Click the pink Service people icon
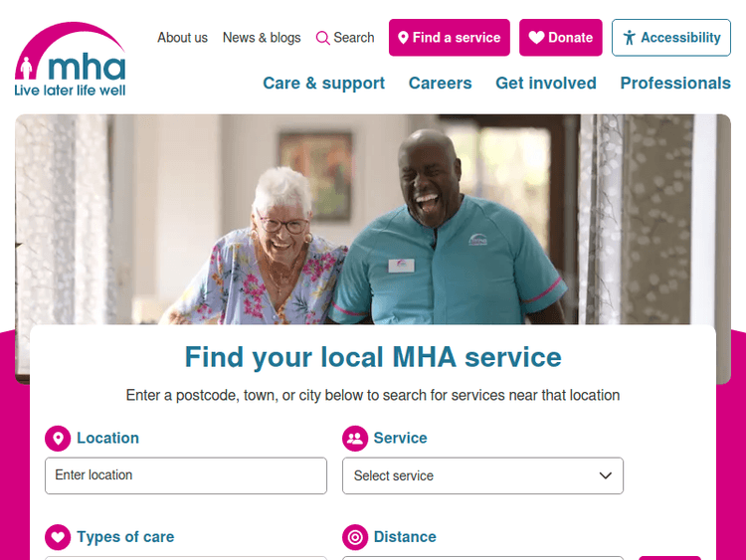 point(355,439)
